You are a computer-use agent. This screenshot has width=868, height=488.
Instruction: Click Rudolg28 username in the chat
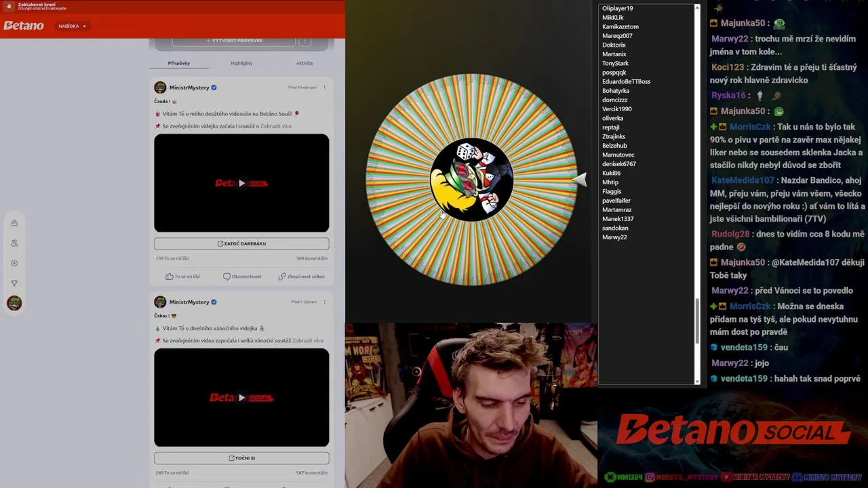pyautogui.click(x=730, y=234)
